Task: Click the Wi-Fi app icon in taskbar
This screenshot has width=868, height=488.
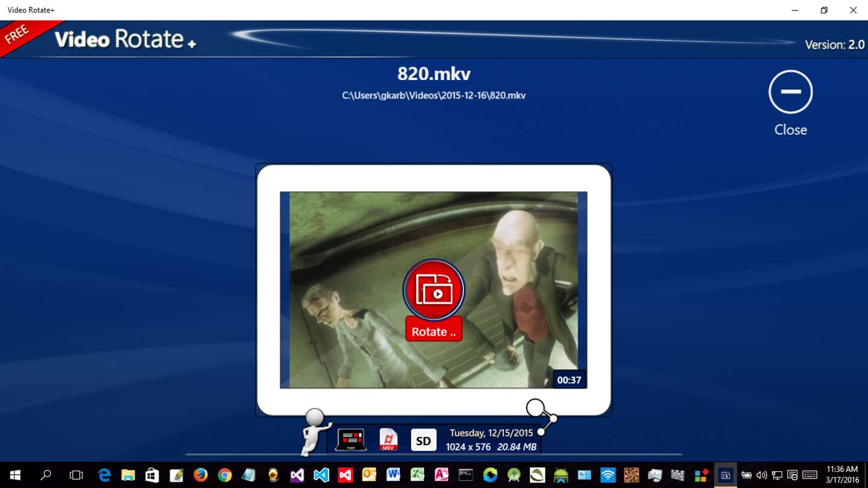Action: (608, 475)
